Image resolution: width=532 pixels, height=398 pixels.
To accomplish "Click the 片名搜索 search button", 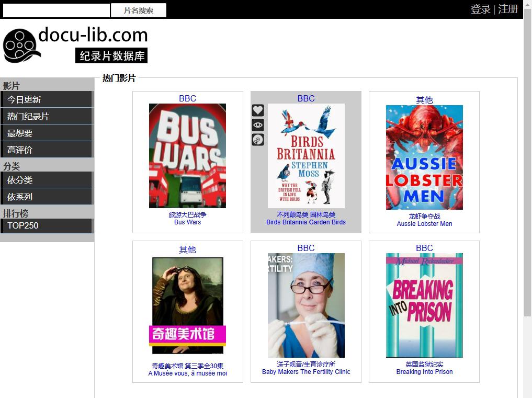I will click(139, 10).
